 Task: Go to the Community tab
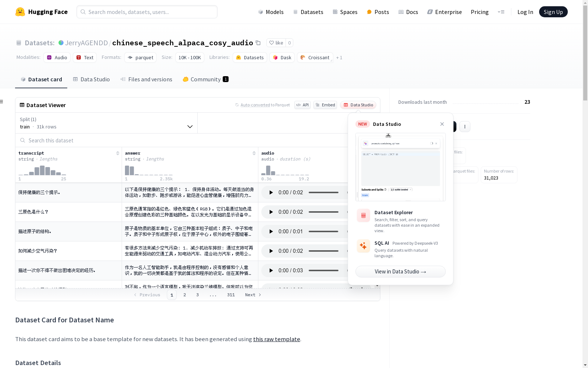point(206,79)
